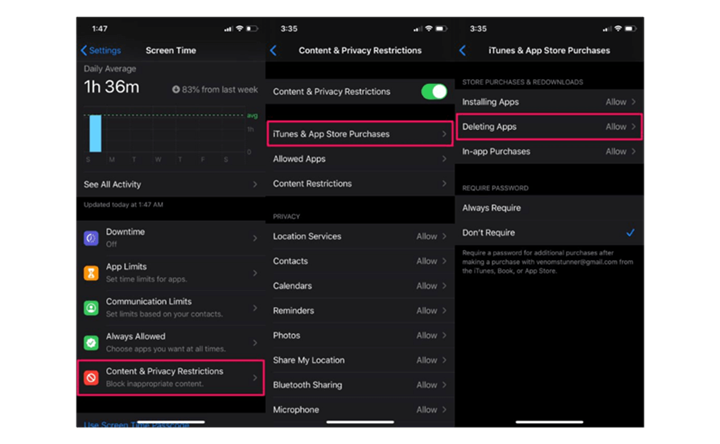Tap the Downtime hourglass icon
This screenshot has height=444, width=720.
(91, 238)
